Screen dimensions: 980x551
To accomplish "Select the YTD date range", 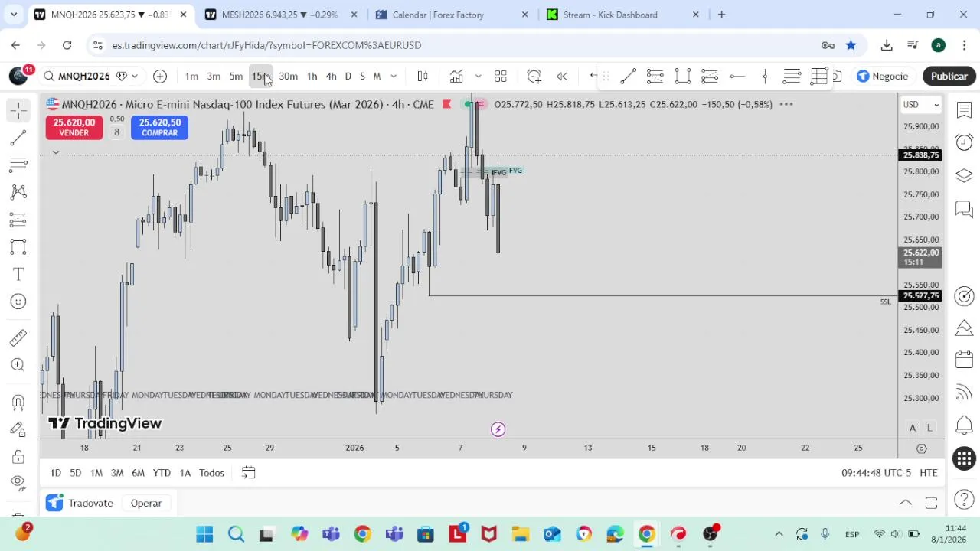I will point(162,473).
